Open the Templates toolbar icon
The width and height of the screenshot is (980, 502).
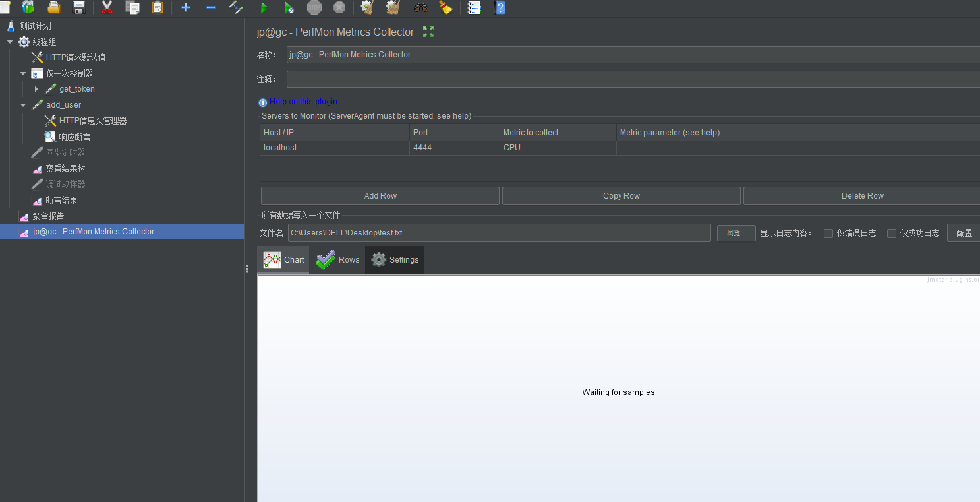coord(28,7)
